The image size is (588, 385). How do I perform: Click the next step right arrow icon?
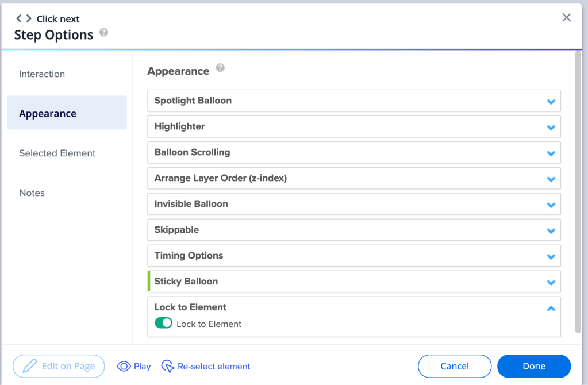[x=29, y=19]
